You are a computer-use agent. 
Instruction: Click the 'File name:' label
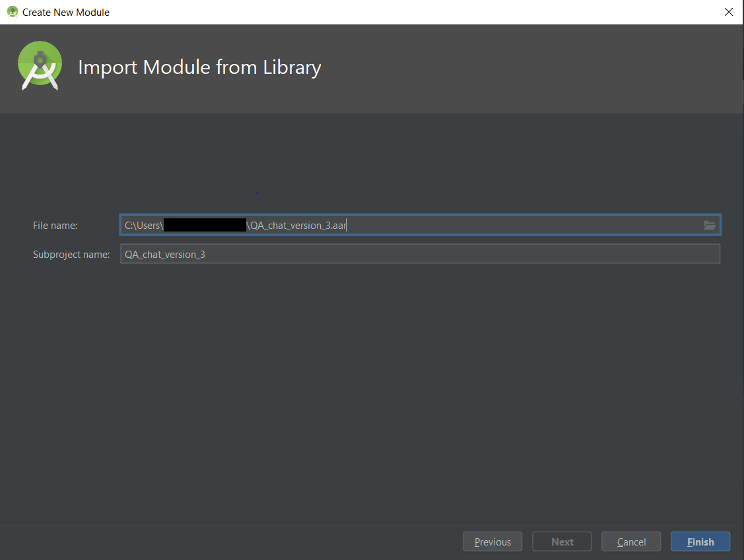pos(55,226)
